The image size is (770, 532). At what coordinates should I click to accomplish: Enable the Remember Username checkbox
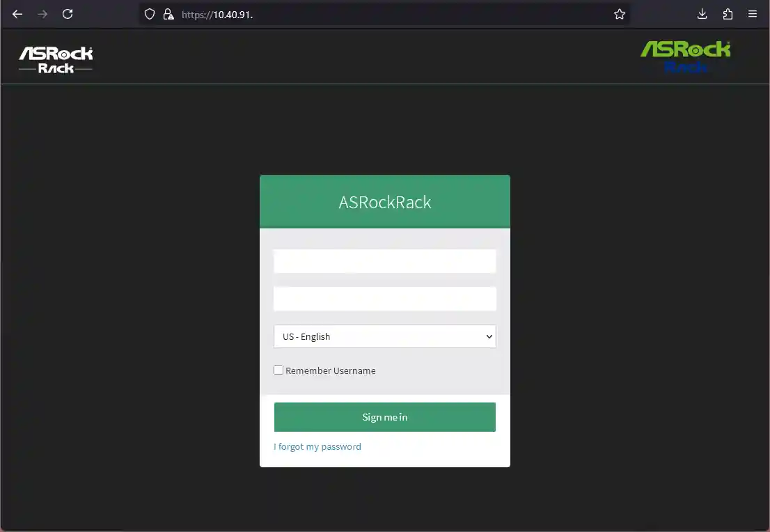(278, 370)
